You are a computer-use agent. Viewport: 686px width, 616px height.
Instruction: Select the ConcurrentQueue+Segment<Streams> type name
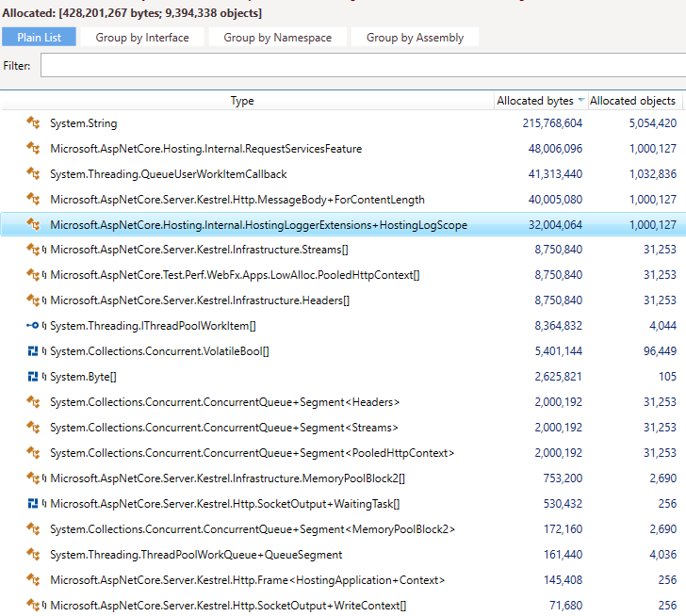pyautogui.click(x=224, y=427)
